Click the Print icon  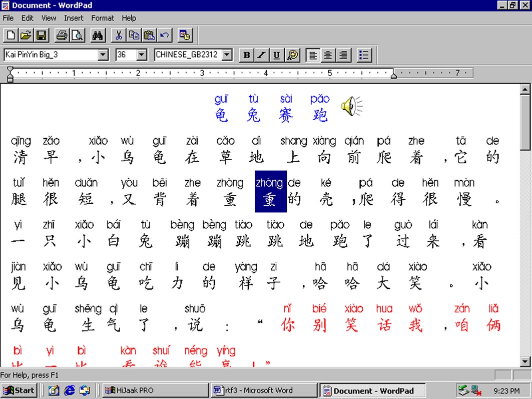tap(62, 36)
